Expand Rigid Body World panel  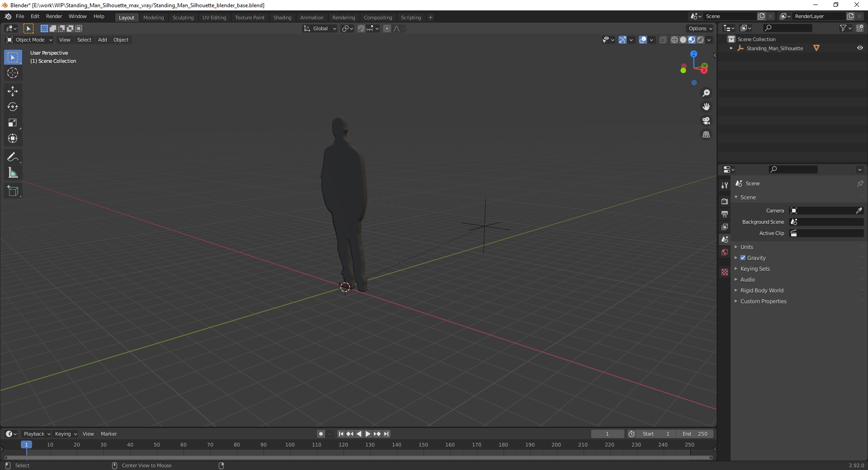click(x=761, y=290)
